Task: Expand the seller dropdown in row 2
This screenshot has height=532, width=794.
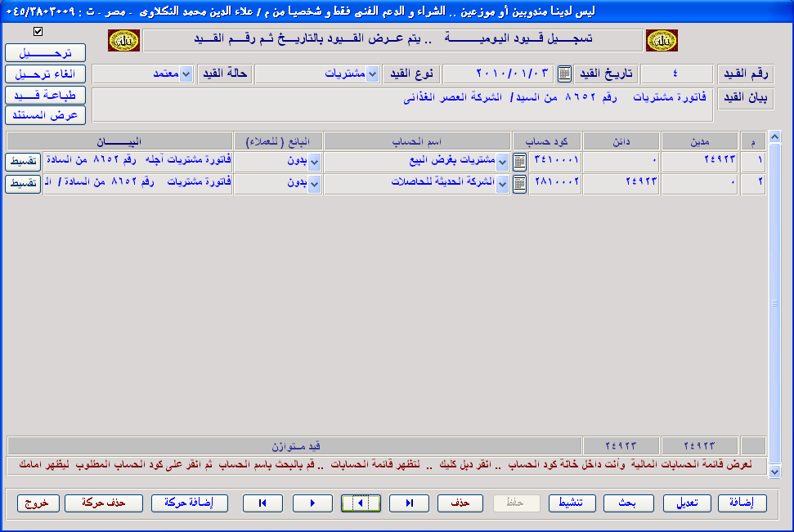Action: 315,184
